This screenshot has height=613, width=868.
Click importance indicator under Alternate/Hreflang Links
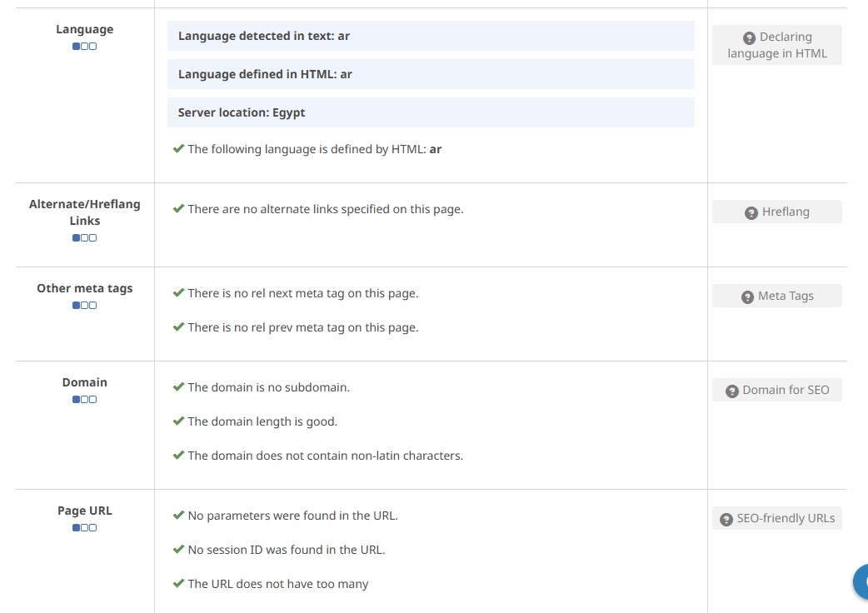point(84,238)
